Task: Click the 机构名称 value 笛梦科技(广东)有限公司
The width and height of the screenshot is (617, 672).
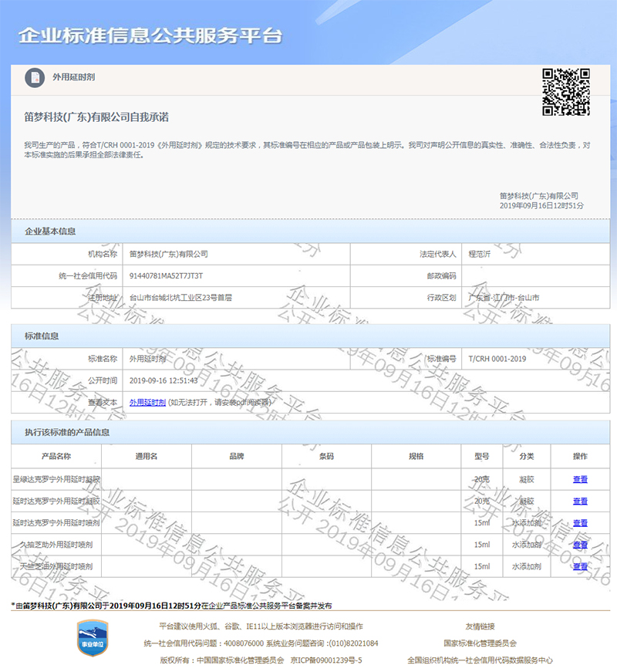Action: [169, 254]
